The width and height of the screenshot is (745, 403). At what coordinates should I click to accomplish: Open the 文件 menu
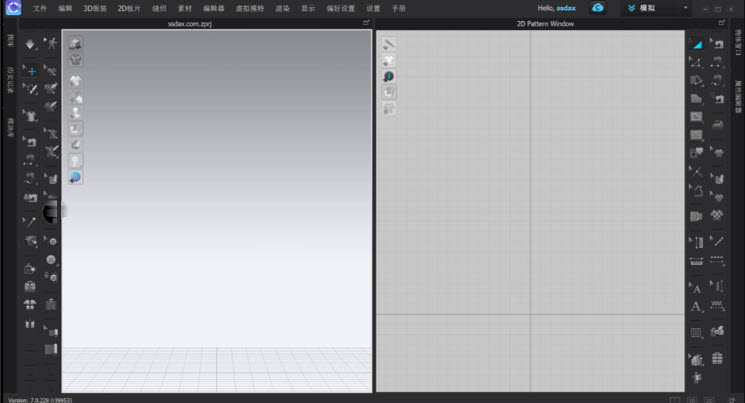(x=40, y=8)
